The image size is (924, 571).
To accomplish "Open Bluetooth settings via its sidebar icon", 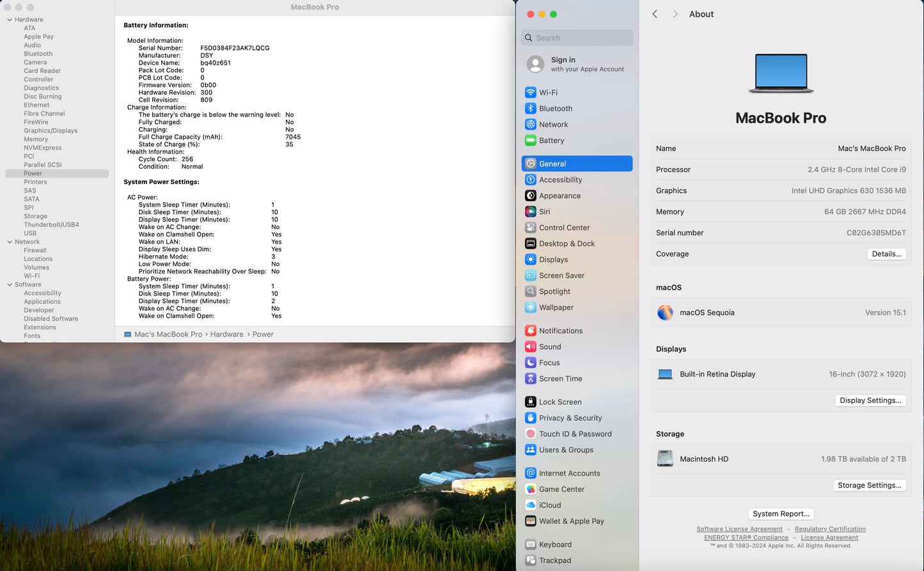I will [x=530, y=109].
